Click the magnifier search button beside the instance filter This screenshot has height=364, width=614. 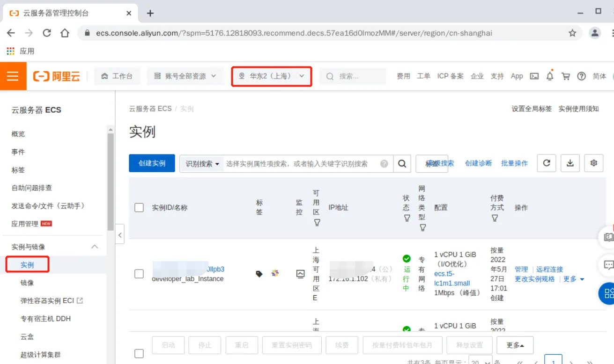(x=402, y=164)
